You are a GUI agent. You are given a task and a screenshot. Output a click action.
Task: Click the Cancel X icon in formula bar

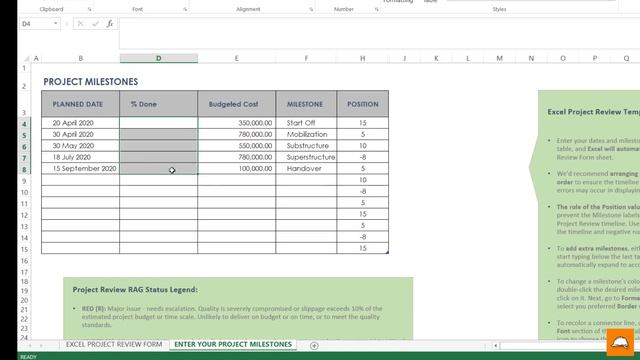click(x=80, y=24)
